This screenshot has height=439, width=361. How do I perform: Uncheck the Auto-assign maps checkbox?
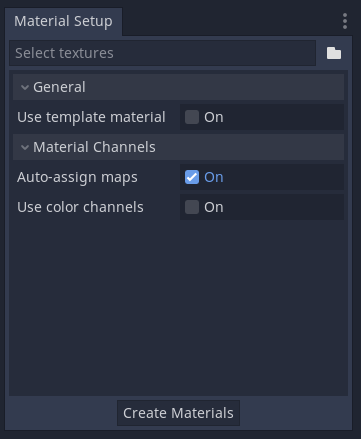(192, 177)
